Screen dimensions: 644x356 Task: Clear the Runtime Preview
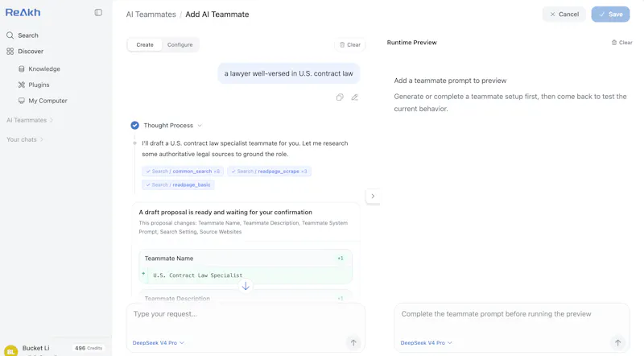click(621, 43)
